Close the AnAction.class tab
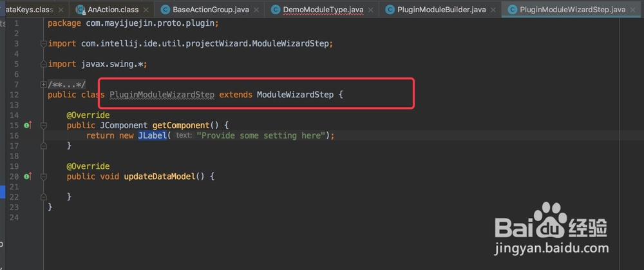This screenshot has height=270, width=644. [146, 10]
